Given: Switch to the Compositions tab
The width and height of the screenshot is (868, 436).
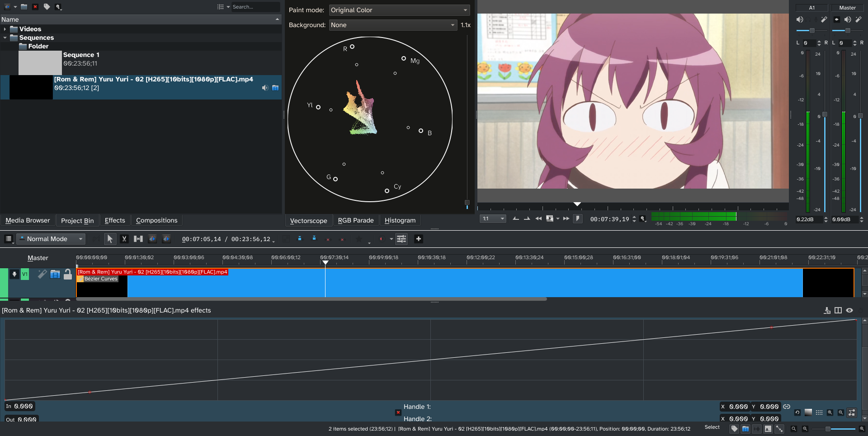Looking at the screenshot, I should (156, 220).
